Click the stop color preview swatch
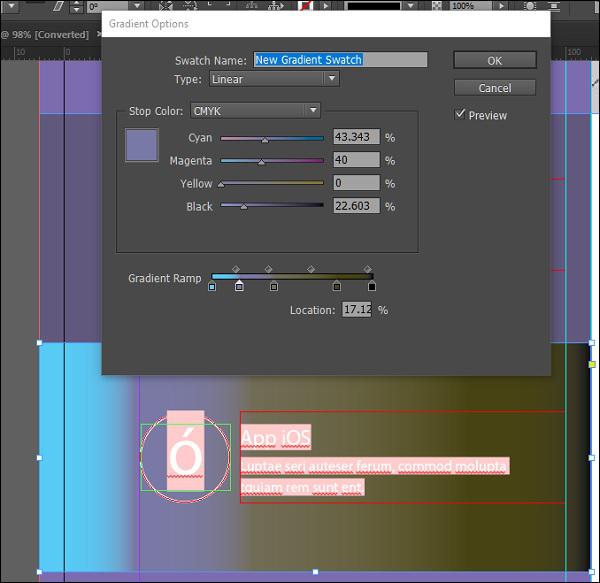Screen dimensions: 600x583 pos(142,145)
